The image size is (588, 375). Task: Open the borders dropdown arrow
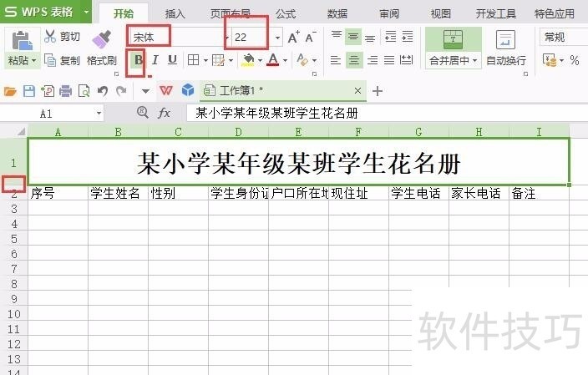click(x=205, y=60)
